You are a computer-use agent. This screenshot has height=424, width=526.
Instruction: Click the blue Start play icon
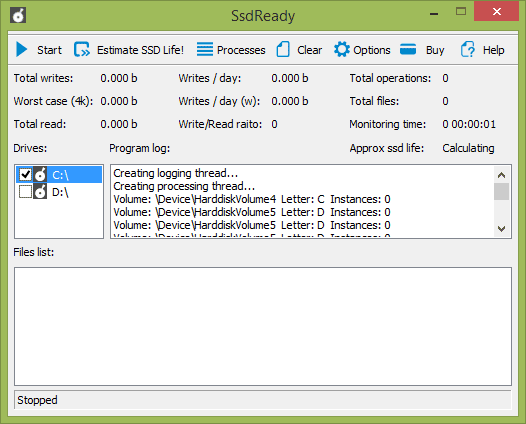coord(21,50)
